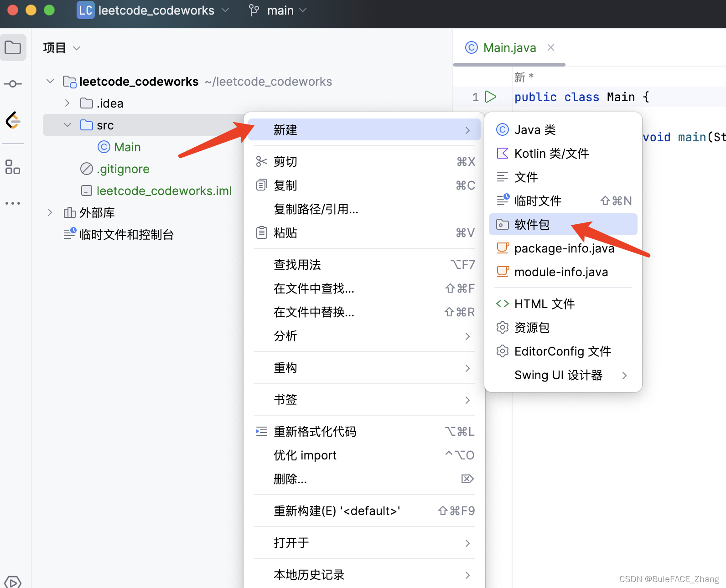This screenshot has width=726, height=588.
Task: Click the Java class icon on Main.java tab
Action: click(471, 47)
